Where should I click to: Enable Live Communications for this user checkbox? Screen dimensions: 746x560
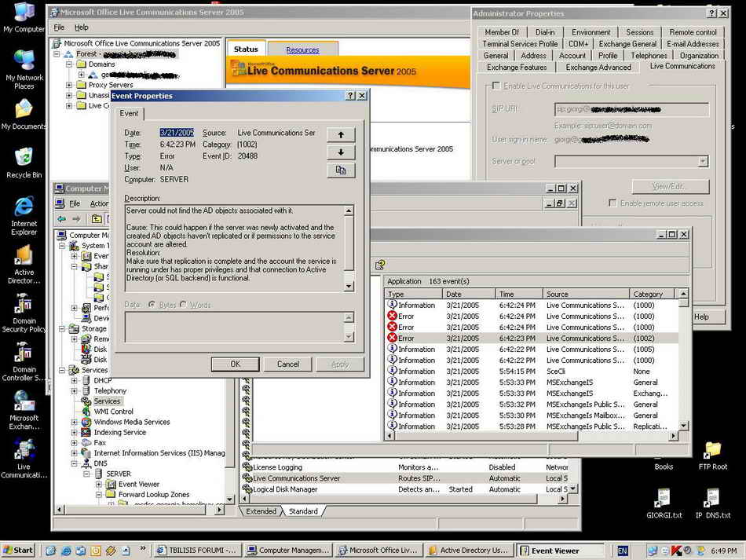point(496,86)
